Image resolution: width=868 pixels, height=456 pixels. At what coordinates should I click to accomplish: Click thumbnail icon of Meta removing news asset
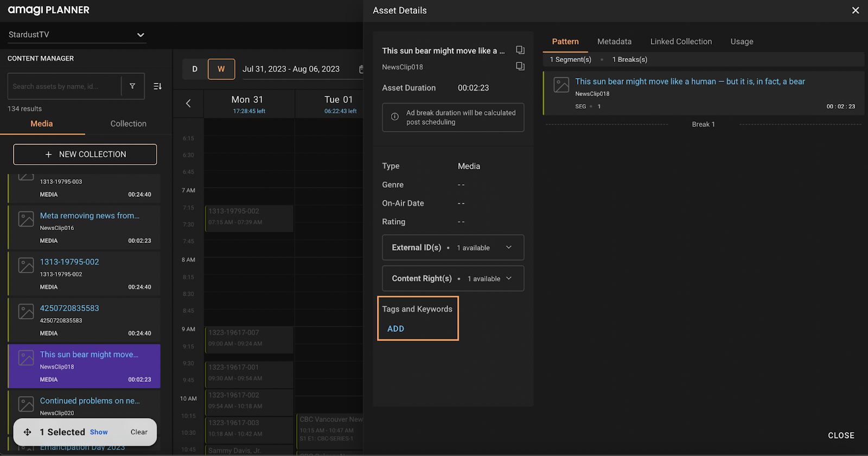[26, 219]
